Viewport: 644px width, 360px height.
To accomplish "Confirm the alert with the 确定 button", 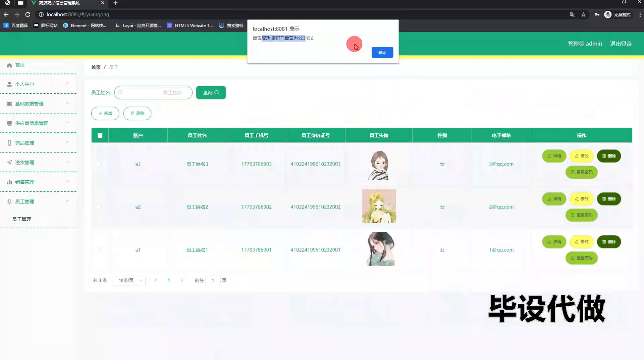I will click(x=382, y=52).
